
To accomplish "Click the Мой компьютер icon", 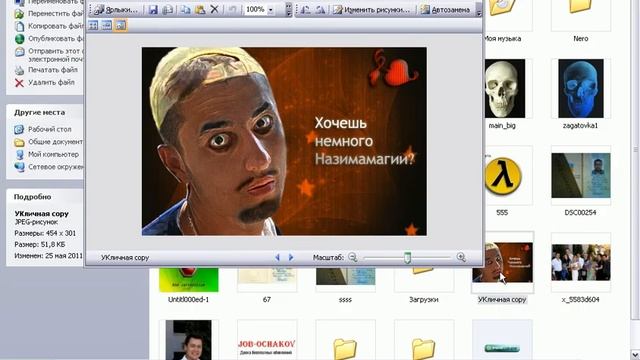I will tap(19, 155).
